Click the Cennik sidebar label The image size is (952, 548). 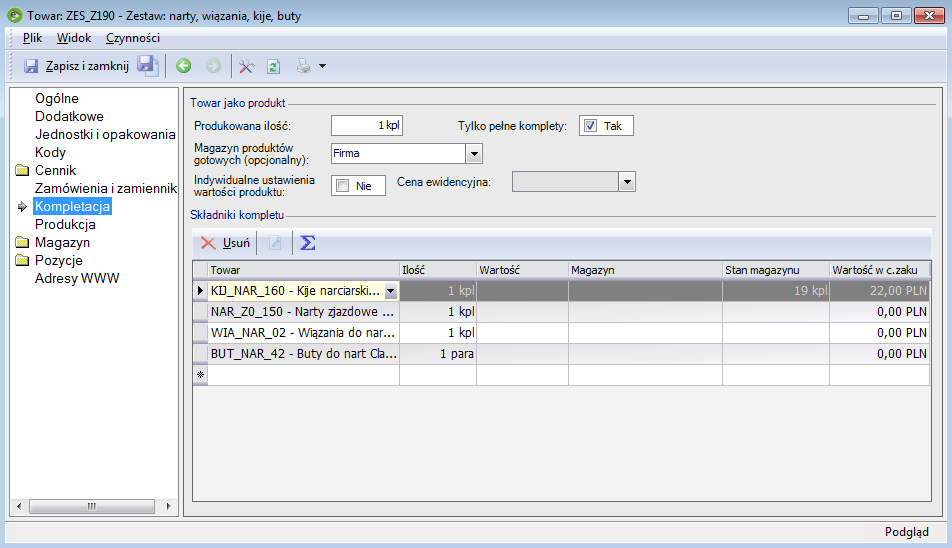coord(55,170)
